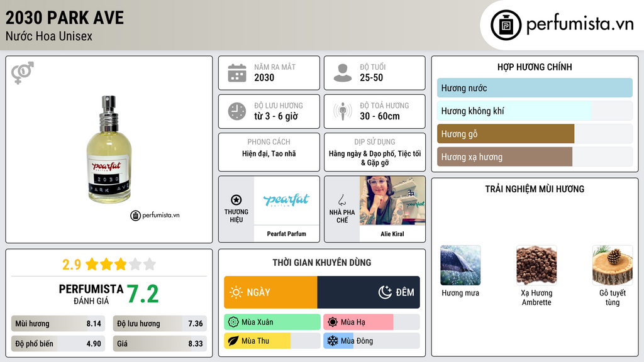Click the release year value 2030
The width and height of the screenshot is (644, 362).
coord(264,77)
